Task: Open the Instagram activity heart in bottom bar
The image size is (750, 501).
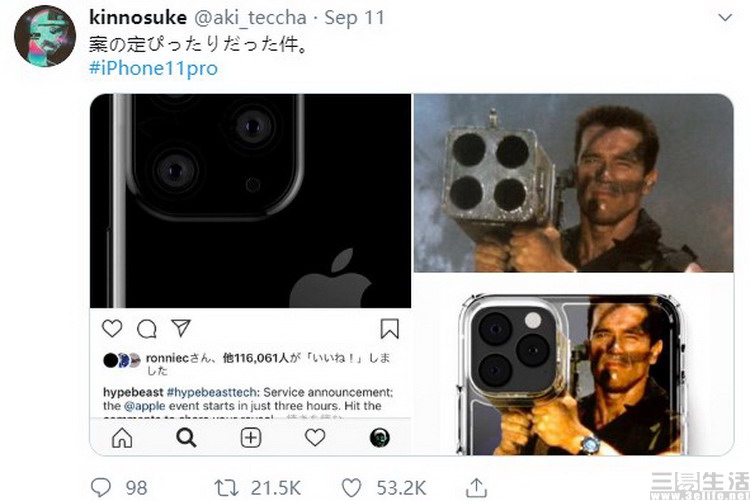Action: click(x=315, y=437)
